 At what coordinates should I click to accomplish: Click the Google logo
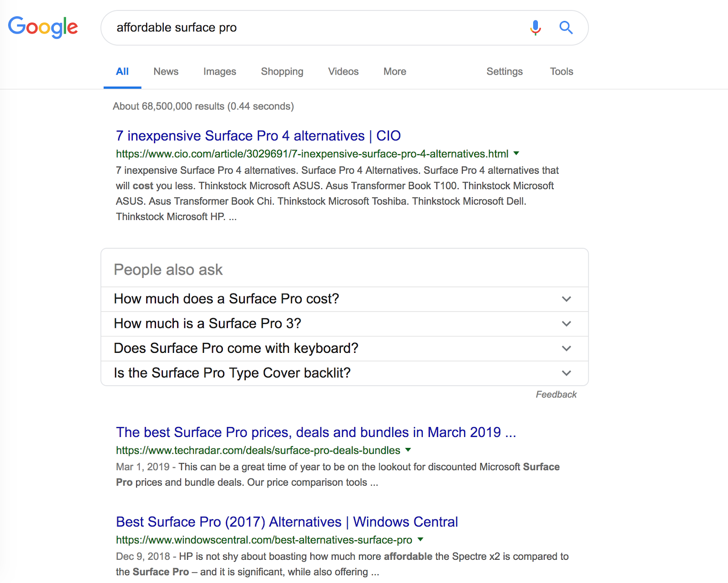[43, 27]
